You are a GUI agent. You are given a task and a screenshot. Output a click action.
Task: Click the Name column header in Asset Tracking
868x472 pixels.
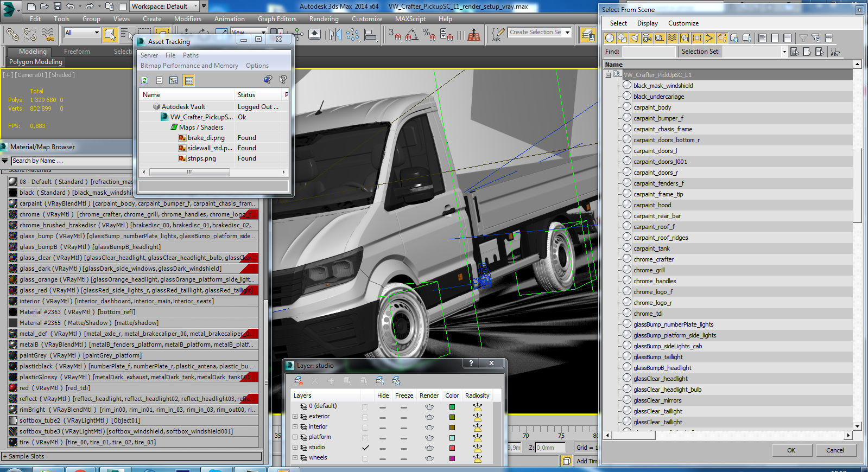187,94
